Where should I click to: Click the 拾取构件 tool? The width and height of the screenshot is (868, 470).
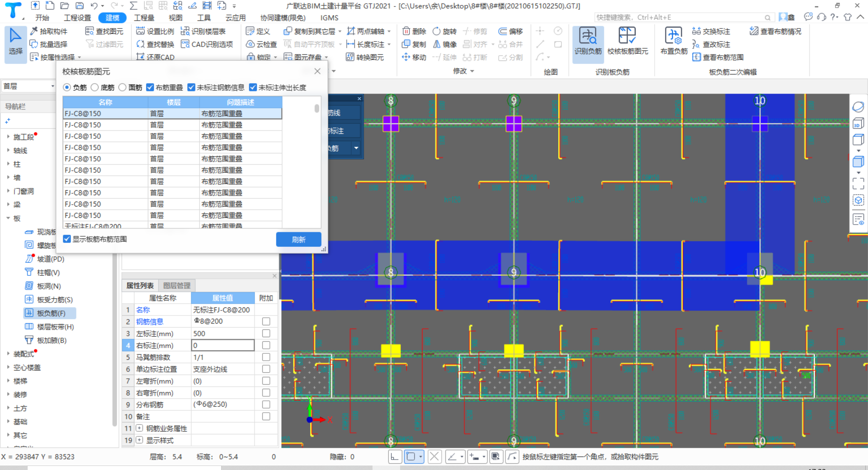point(49,31)
